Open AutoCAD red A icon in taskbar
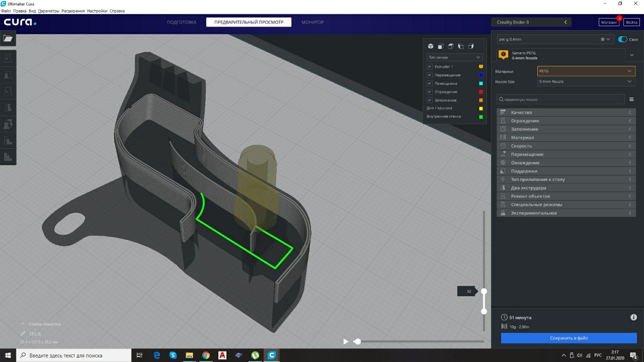 [x=222, y=355]
